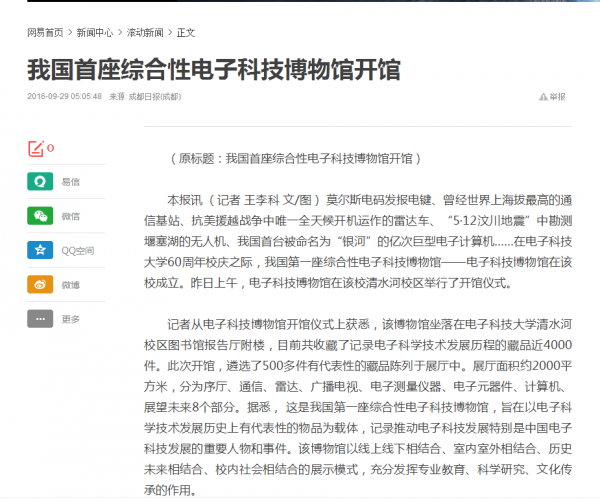Click the QQ空间 share label
The width and height of the screenshot is (600, 502).
click(x=78, y=251)
